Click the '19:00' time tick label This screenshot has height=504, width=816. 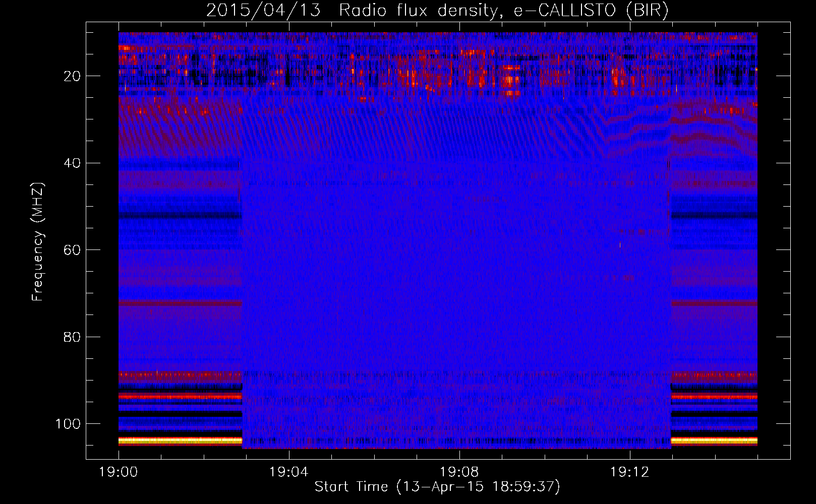point(119,472)
